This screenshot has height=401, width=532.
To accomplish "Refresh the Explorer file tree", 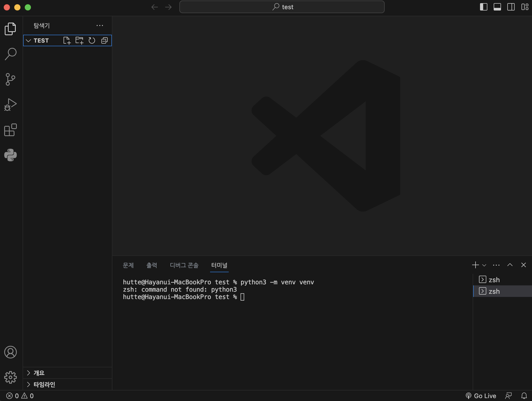I will pos(92,40).
